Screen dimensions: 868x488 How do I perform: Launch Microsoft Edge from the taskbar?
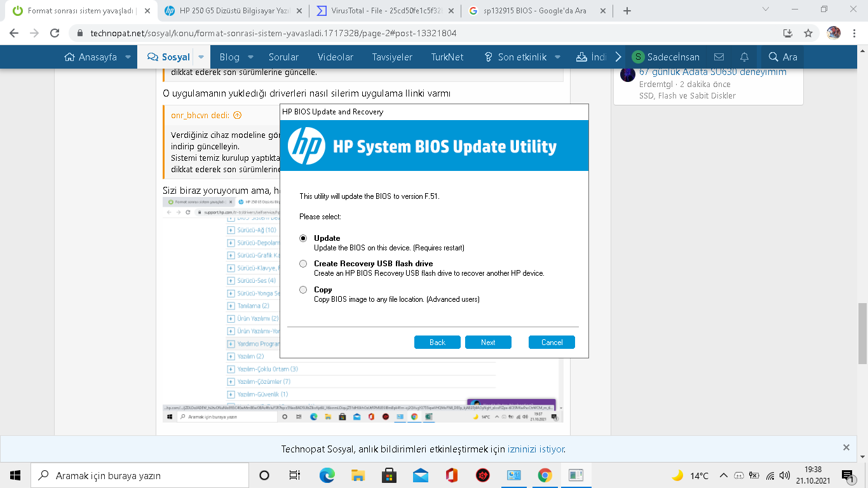click(327, 475)
